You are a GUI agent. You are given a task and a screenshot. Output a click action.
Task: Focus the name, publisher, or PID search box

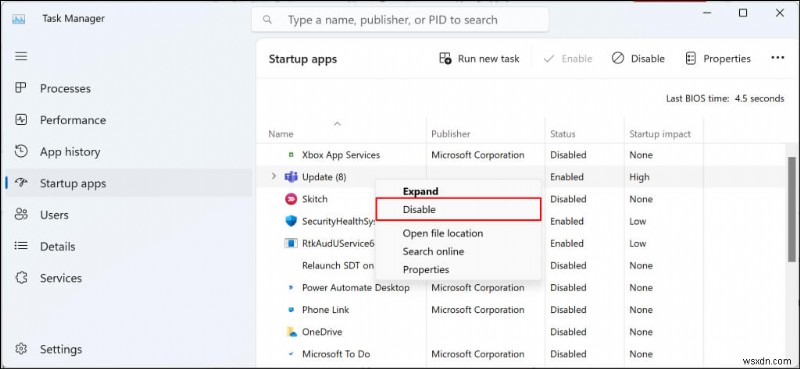click(x=400, y=20)
